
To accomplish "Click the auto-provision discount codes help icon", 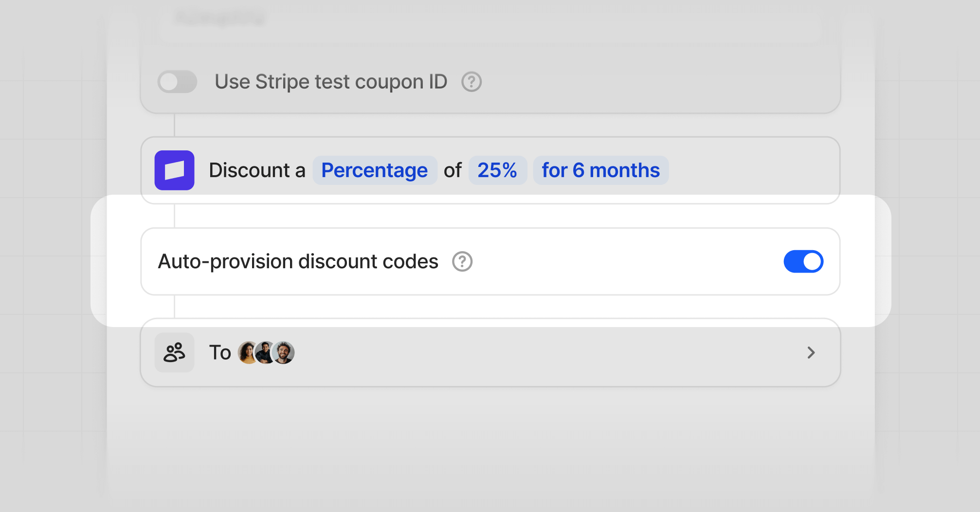I will (x=461, y=262).
